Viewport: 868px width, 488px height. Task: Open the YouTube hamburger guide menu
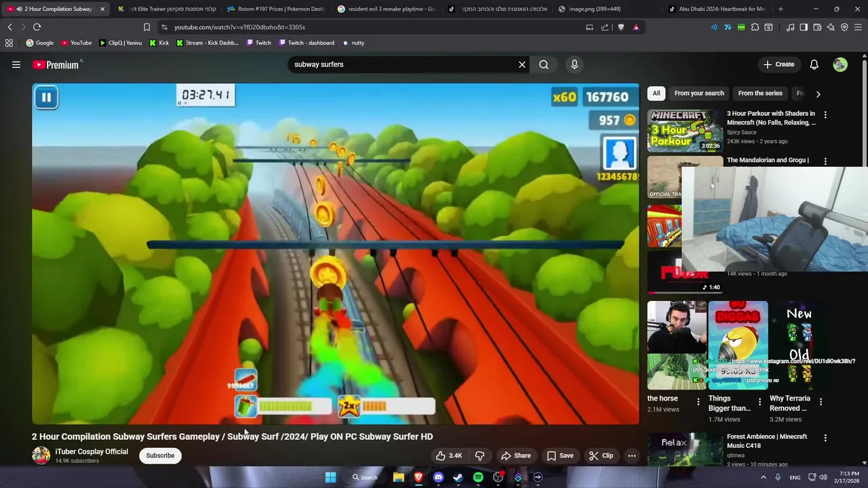tap(16, 64)
